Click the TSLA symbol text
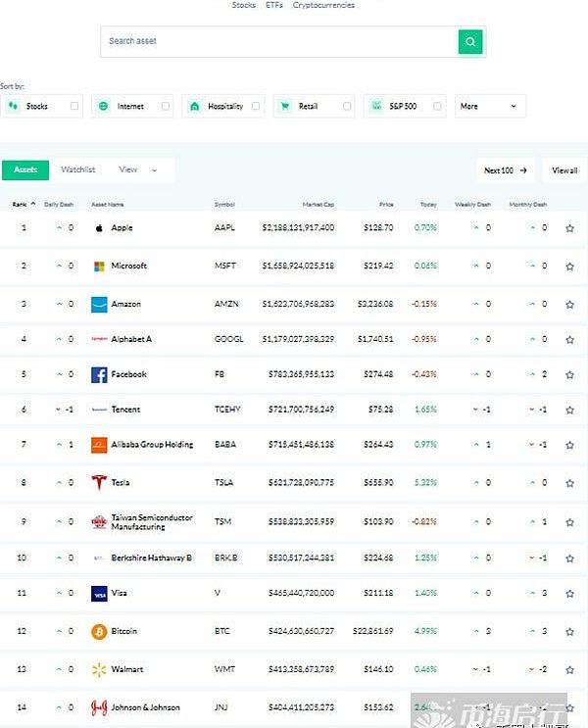588x728 pixels. click(223, 482)
